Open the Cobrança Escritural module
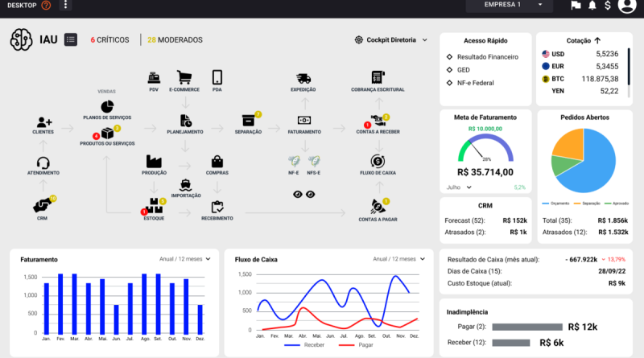The width and height of the screenshot is (644, 358). tap(378, 77)
